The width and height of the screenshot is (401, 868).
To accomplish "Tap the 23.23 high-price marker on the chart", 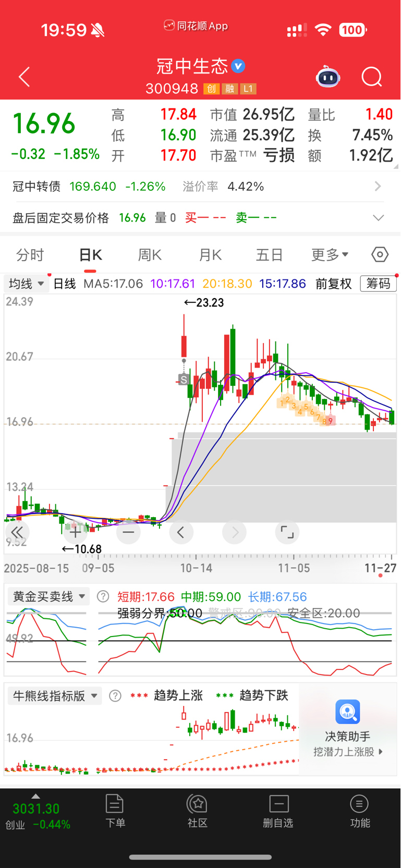I will pyautogui.click(x=204, y=302).
